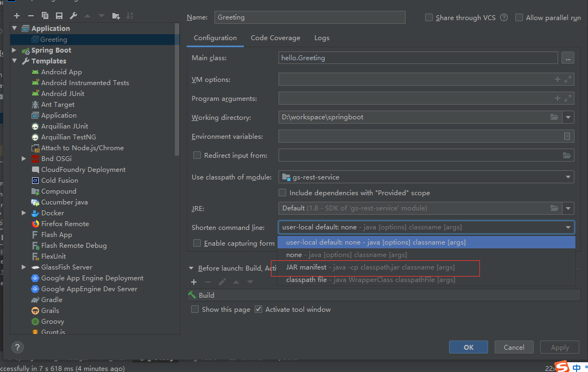Switch to Code Coverage tab
This screenshot has height=372, width=588.
tap(275, 38)
